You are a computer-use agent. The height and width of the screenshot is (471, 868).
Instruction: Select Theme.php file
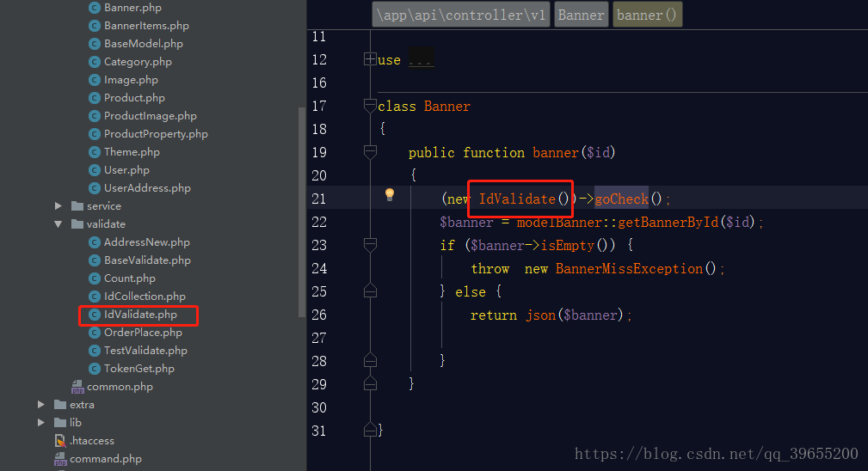[x=132, y=152]
